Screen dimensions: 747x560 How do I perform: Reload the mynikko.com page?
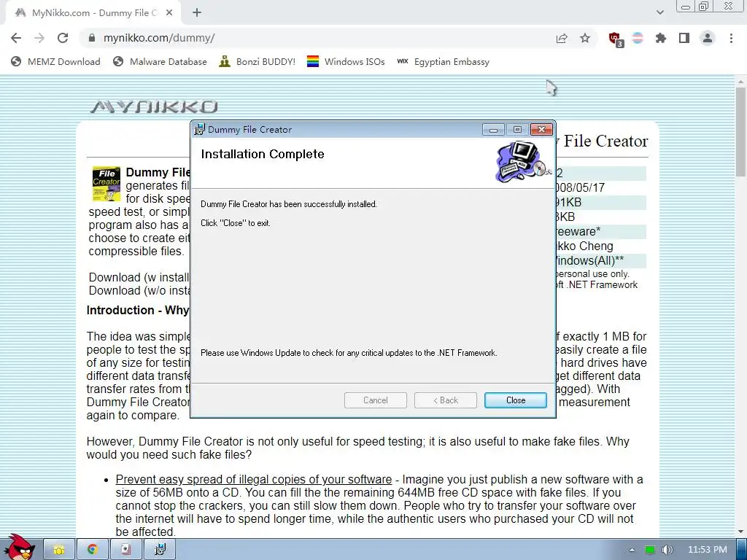tap(63, 38)
